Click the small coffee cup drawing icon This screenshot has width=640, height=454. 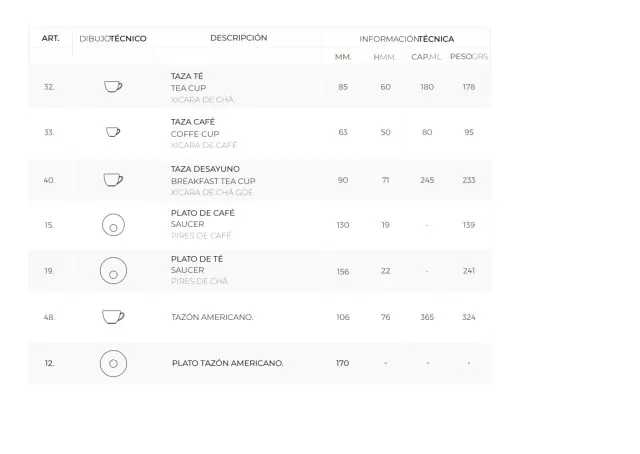point(113,132)
